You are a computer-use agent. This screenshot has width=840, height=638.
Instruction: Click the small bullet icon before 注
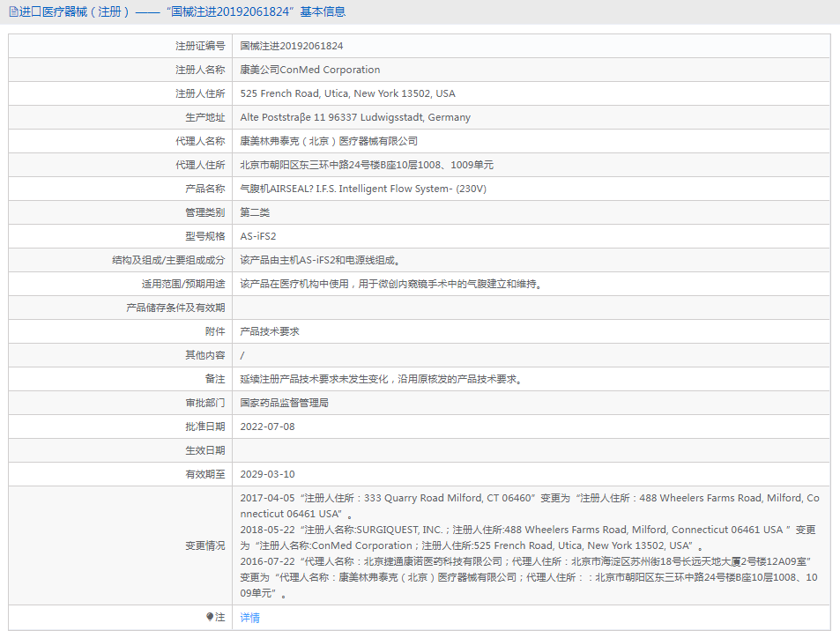click(x=210, y=617)
